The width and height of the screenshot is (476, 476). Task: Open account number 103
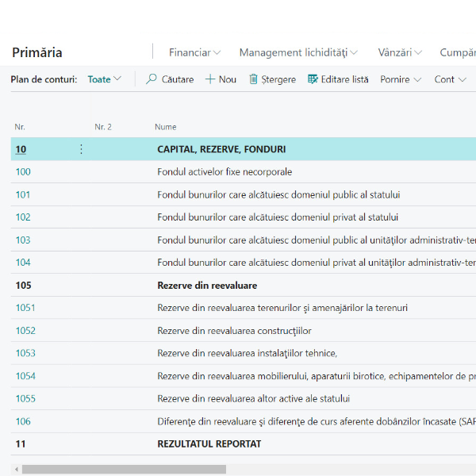(23, 240)
